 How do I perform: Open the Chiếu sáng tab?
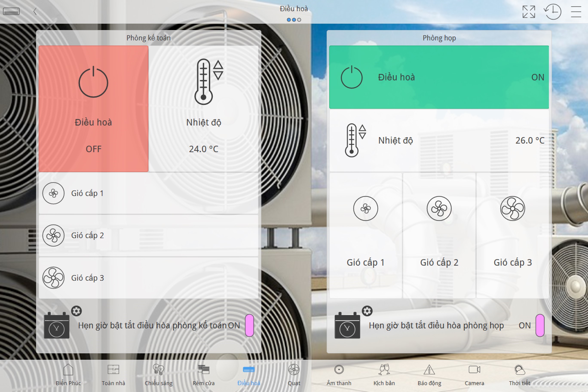159,374
